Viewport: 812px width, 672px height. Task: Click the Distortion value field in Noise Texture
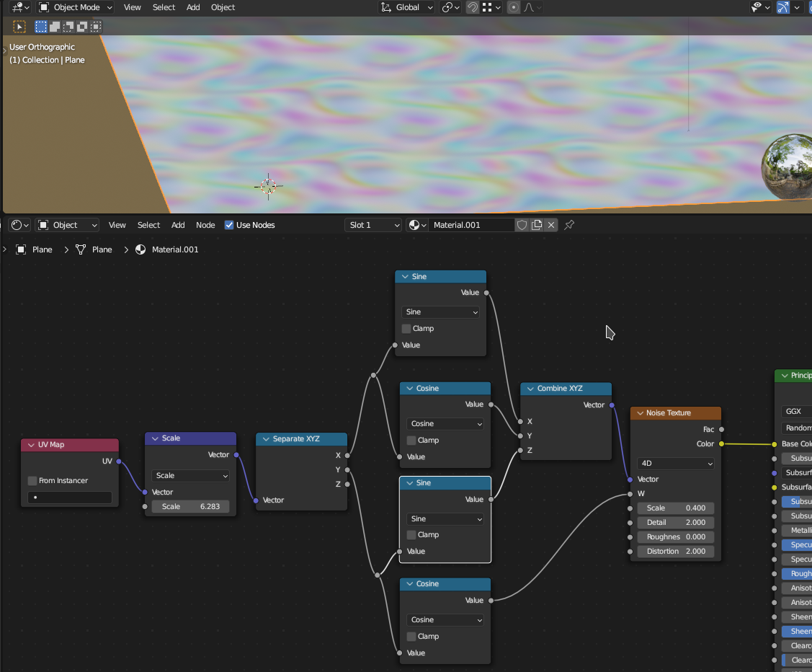pos(675,552)
